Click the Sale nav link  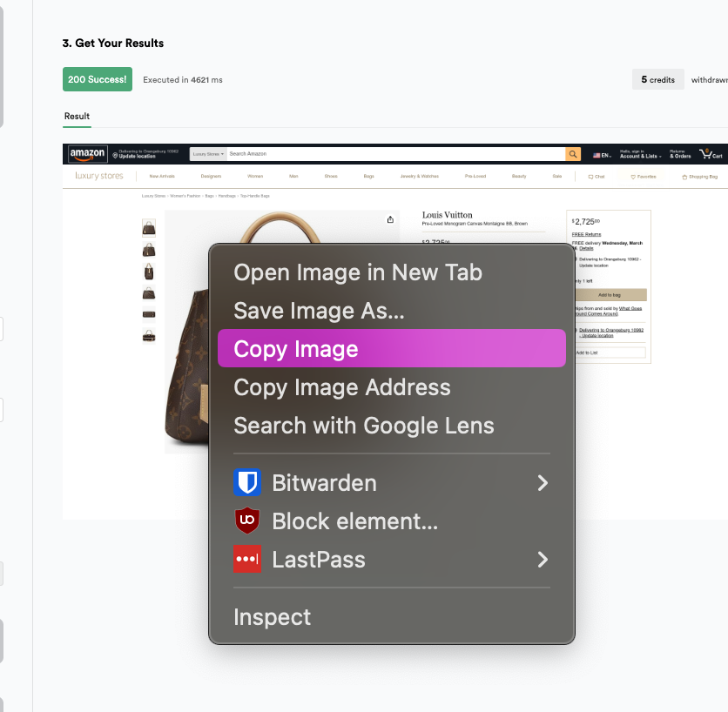[x=557, y=177]
